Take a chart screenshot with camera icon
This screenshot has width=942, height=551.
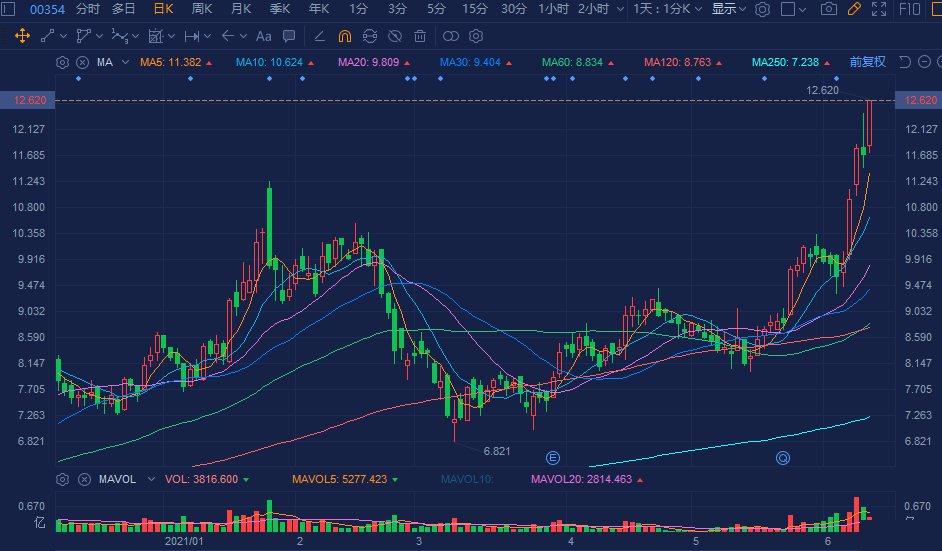(x=828, y=9)
